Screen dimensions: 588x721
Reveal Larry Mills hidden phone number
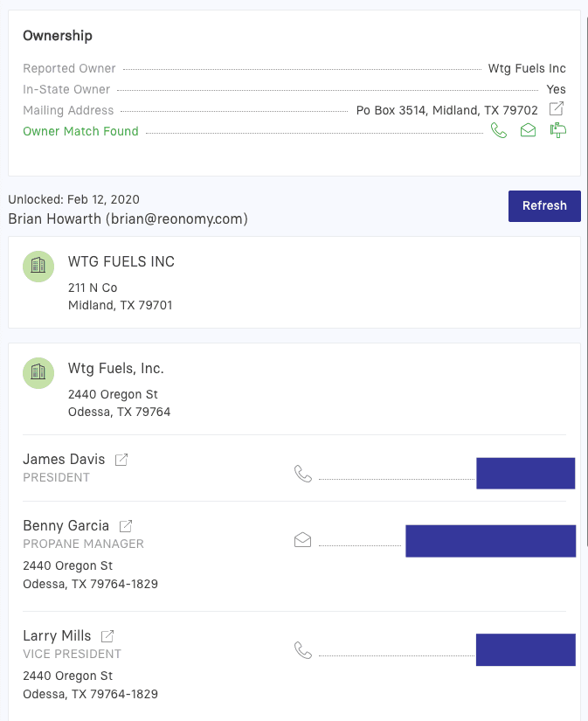[x=525, y=650]
